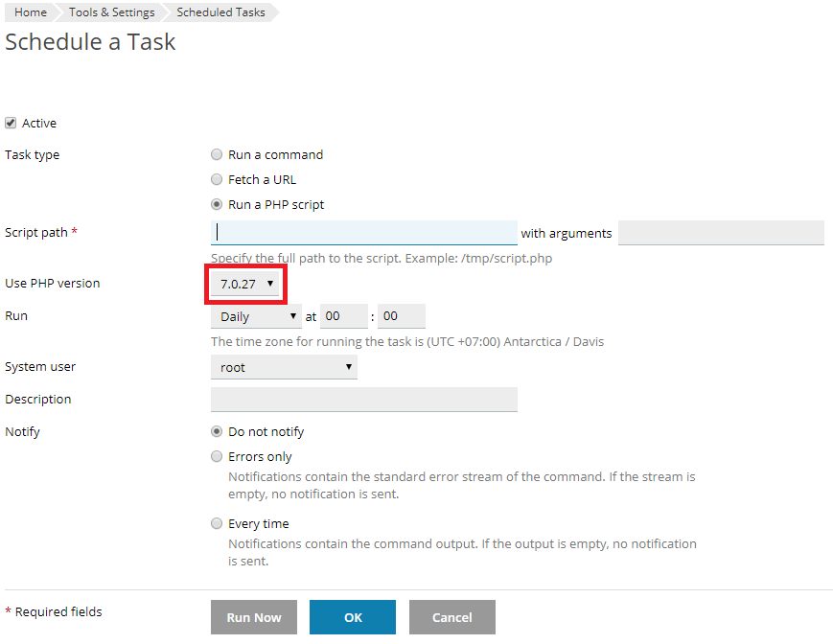Click the Description text field

(363, 400)
